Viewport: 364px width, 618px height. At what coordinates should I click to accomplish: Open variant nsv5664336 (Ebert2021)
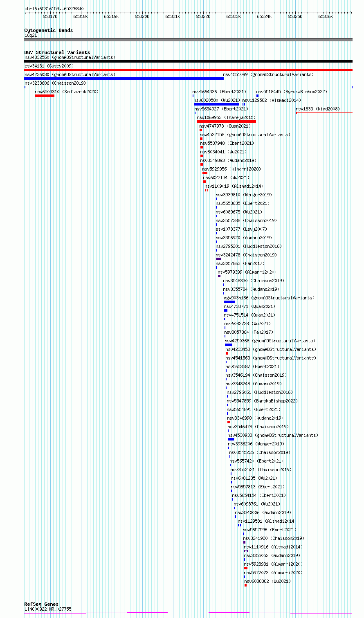click(220, 92)
